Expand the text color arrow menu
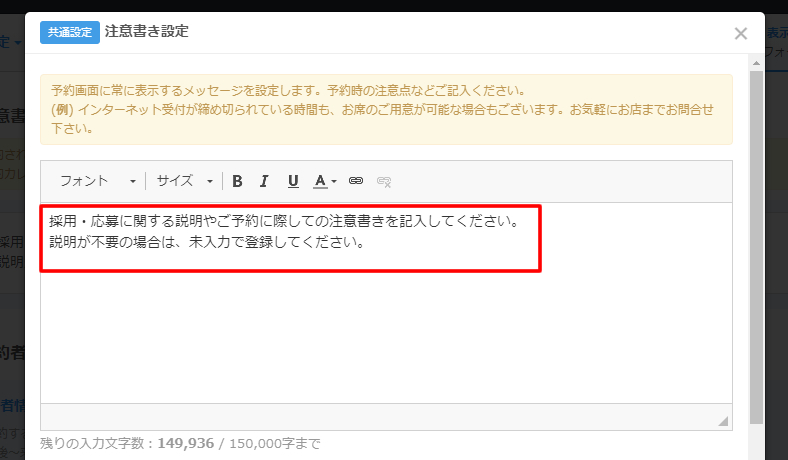The height and width of the screenshot is (460, 788). 334,182
